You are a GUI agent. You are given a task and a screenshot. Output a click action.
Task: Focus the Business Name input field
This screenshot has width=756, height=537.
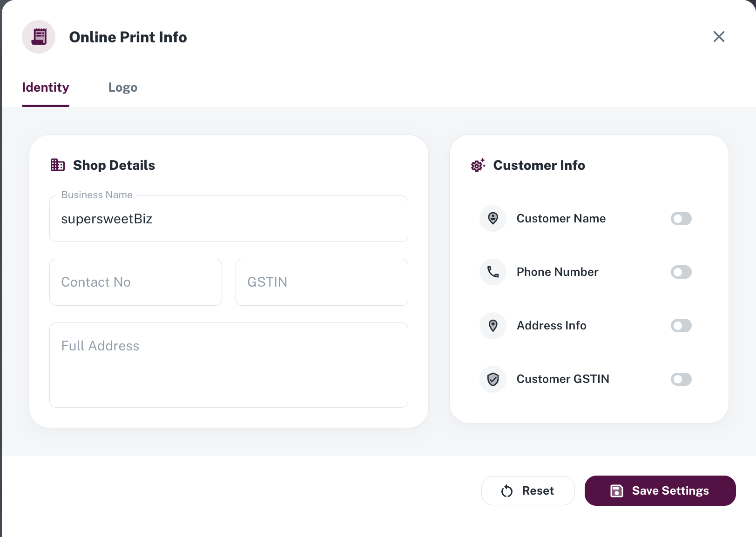(229, 219)
